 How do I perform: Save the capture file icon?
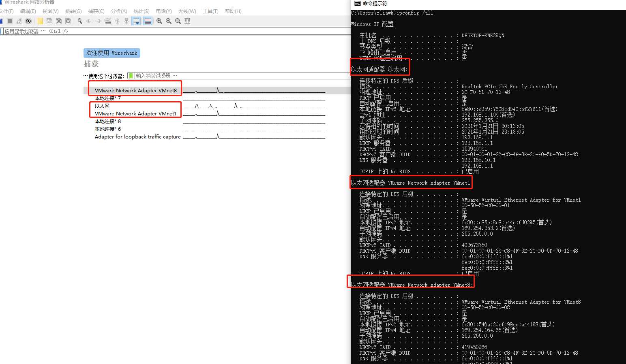click(x=49, y=21)
